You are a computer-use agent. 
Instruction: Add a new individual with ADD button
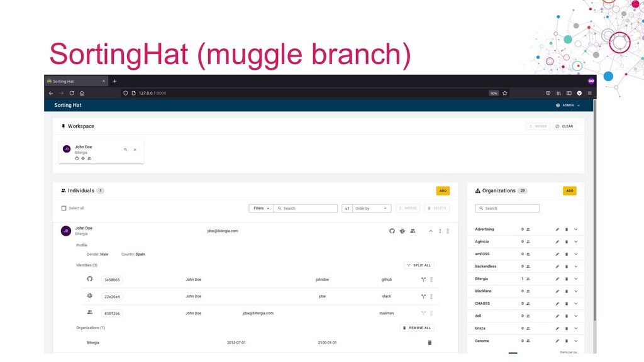[443, 190]
